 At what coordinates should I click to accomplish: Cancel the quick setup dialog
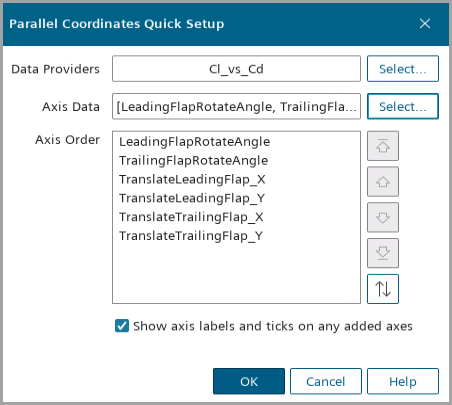pos(326,381)
